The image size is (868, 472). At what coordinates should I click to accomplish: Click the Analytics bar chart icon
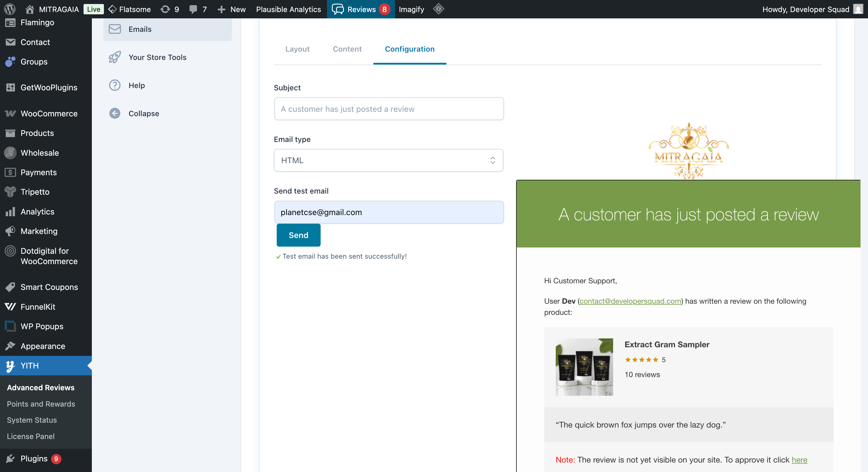[10, 211]
